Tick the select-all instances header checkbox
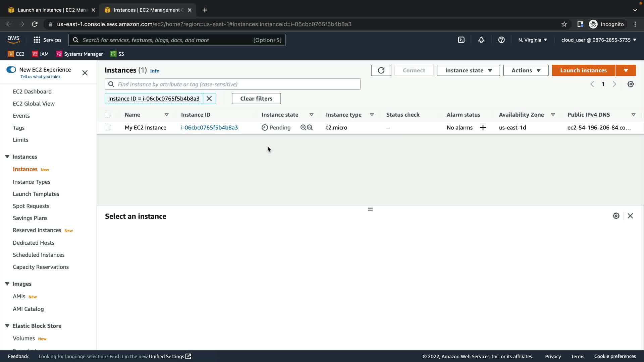 107,115
